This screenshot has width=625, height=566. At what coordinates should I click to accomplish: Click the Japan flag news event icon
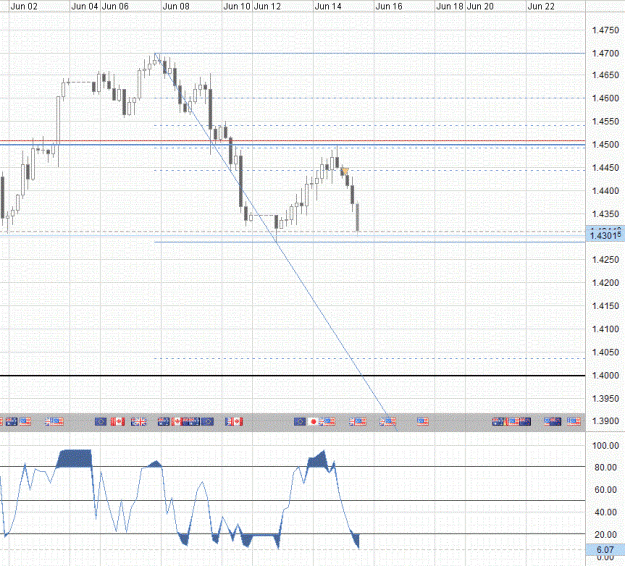click(x=313, y=422)
